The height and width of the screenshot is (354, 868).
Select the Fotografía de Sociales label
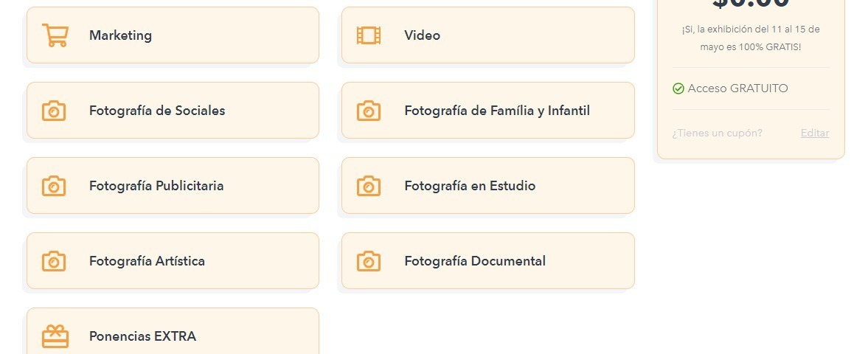[157, 111]
